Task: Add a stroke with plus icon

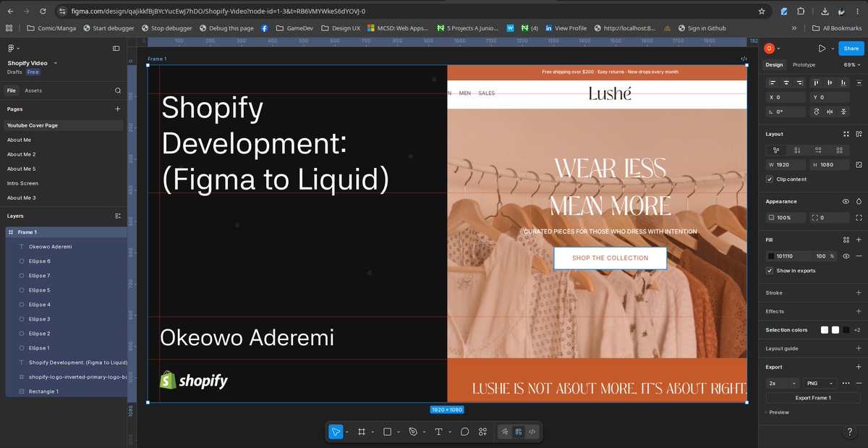Action: pos(859,292)
